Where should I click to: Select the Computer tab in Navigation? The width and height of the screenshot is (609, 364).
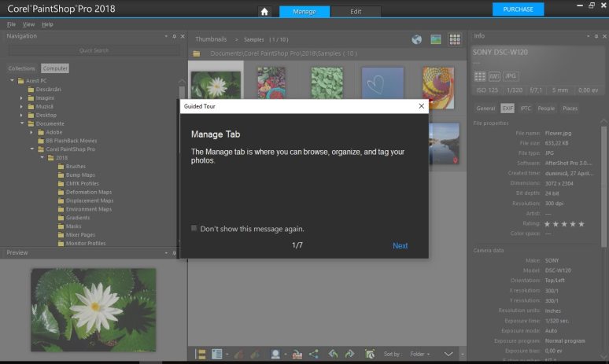coord(55,68)
